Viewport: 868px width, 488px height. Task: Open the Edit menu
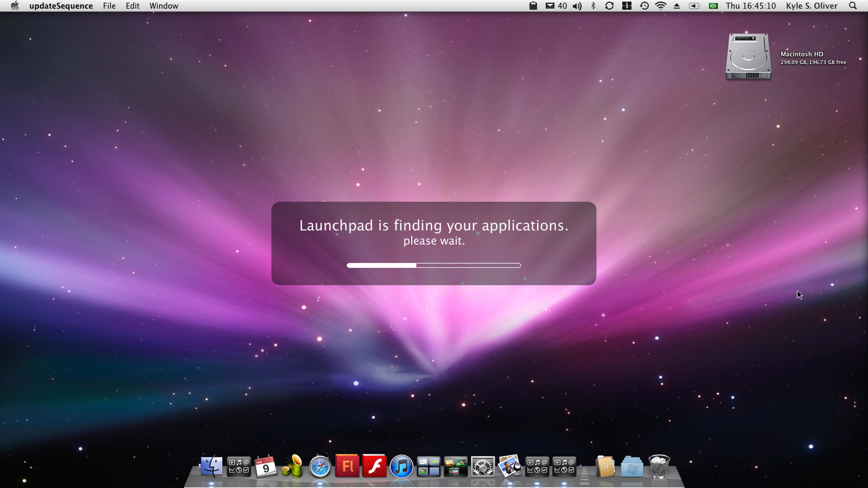click(132, 6)
